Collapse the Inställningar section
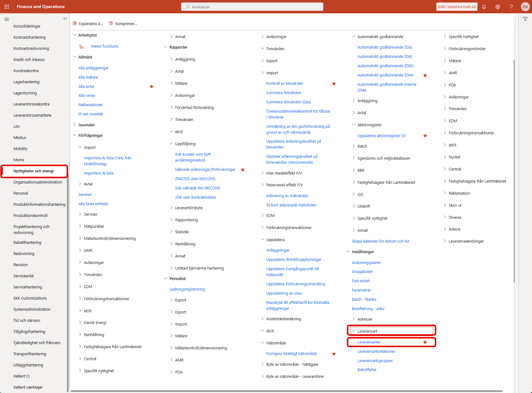The image size is (532, 393). pos(348,252)
